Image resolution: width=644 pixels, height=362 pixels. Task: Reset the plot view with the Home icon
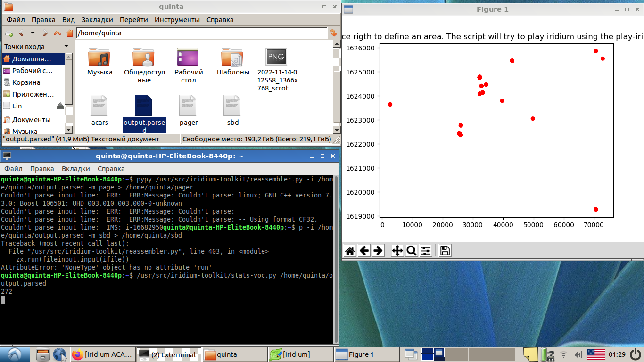point(350,251)
